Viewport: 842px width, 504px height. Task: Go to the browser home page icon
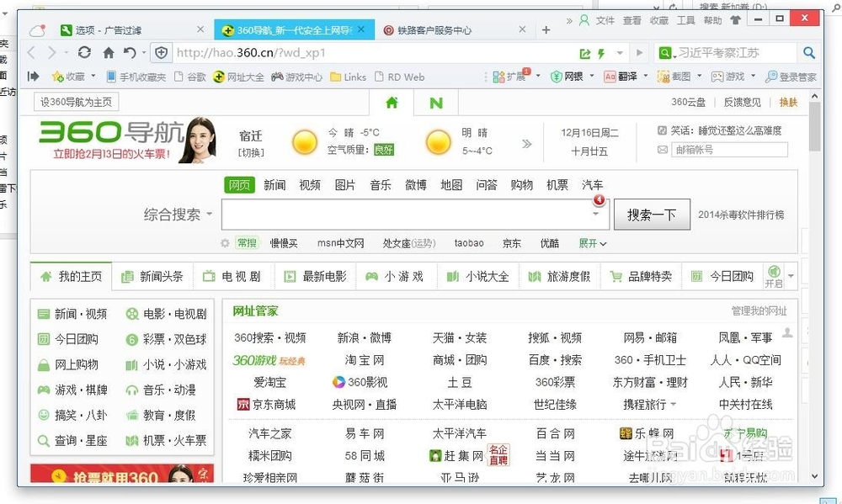[109, 53]
